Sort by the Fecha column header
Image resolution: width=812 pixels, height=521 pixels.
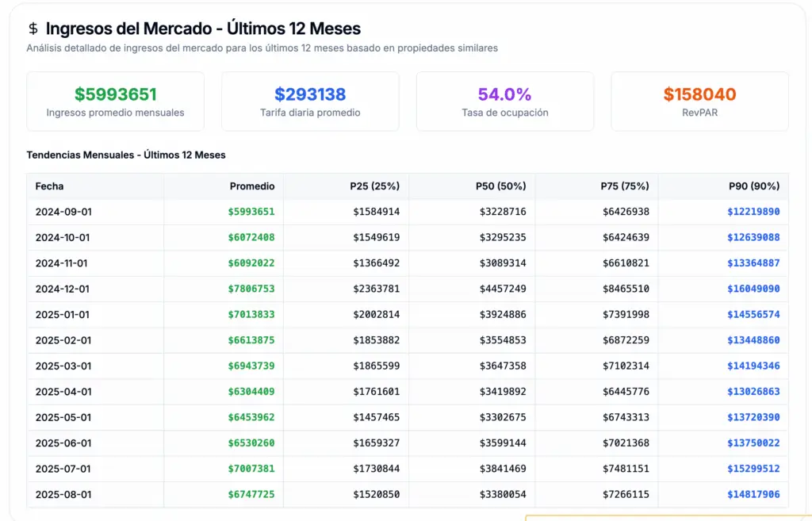pos(49,186)
